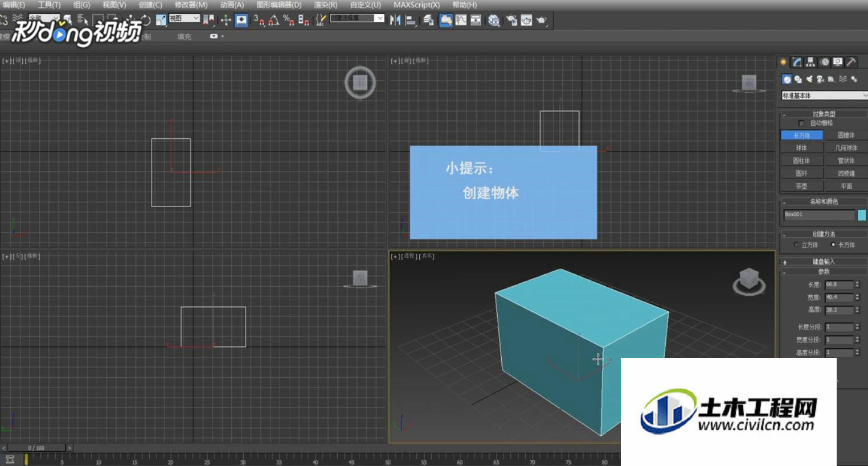The image size is (868, 466).
Task: Click the 长度 value field
Action: [839, 284]
